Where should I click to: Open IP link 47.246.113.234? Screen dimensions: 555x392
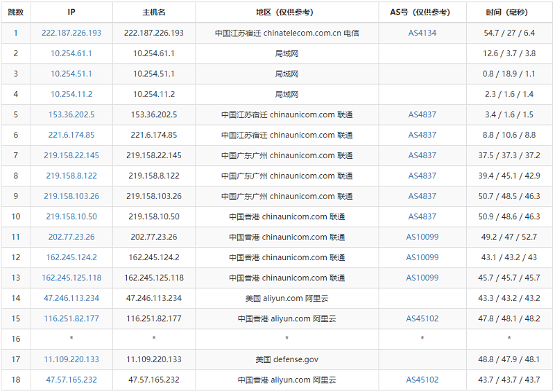(x=71, y=298)
